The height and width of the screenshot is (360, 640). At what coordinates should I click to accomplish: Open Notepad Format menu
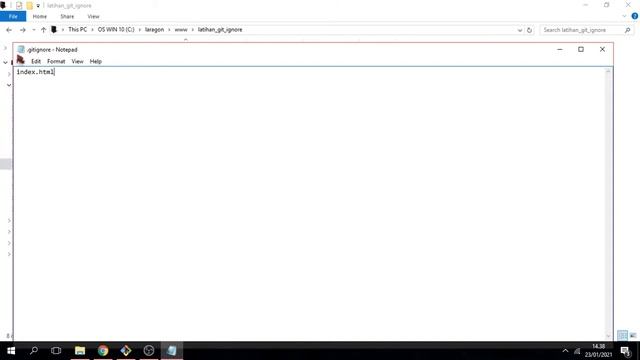[56, 61]
